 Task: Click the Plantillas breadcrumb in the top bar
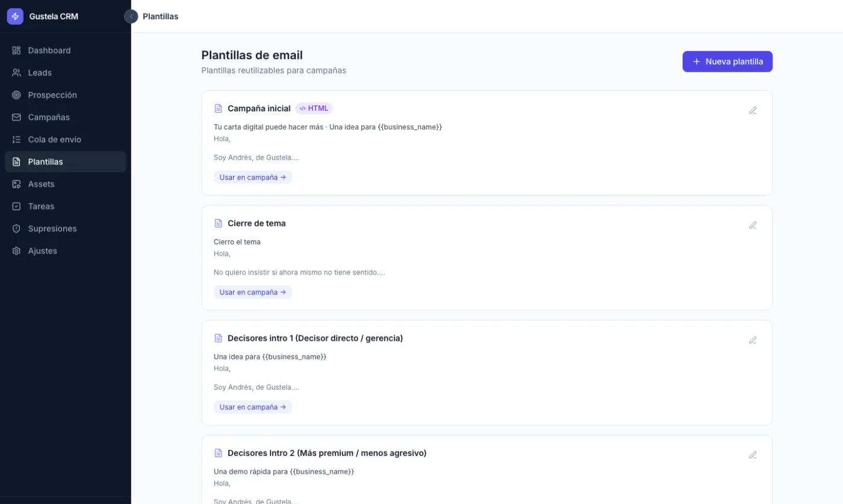(161, 16)
